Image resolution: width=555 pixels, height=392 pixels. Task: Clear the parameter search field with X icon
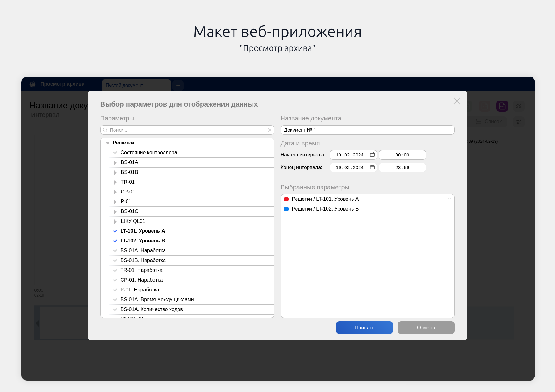tap(269, 130)
